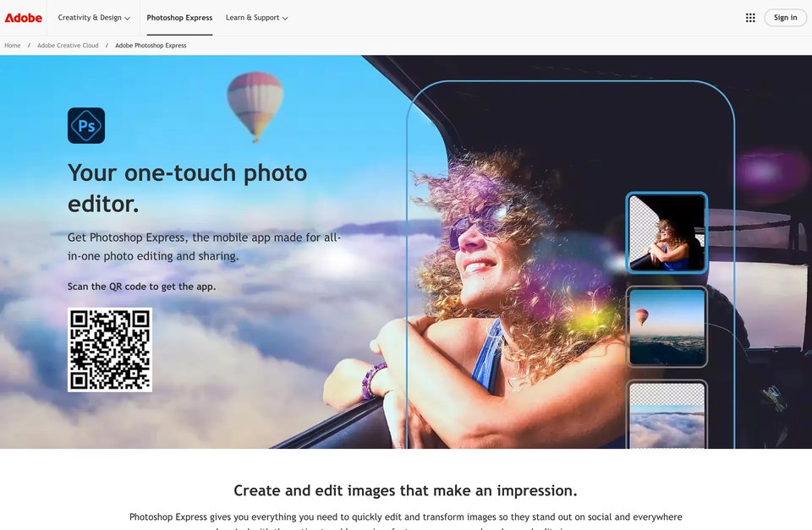The image size is (812, 530).
Task: Click 'Get Photoshop Express, the mobile app' paragraph
Action: tap(204, 246)
